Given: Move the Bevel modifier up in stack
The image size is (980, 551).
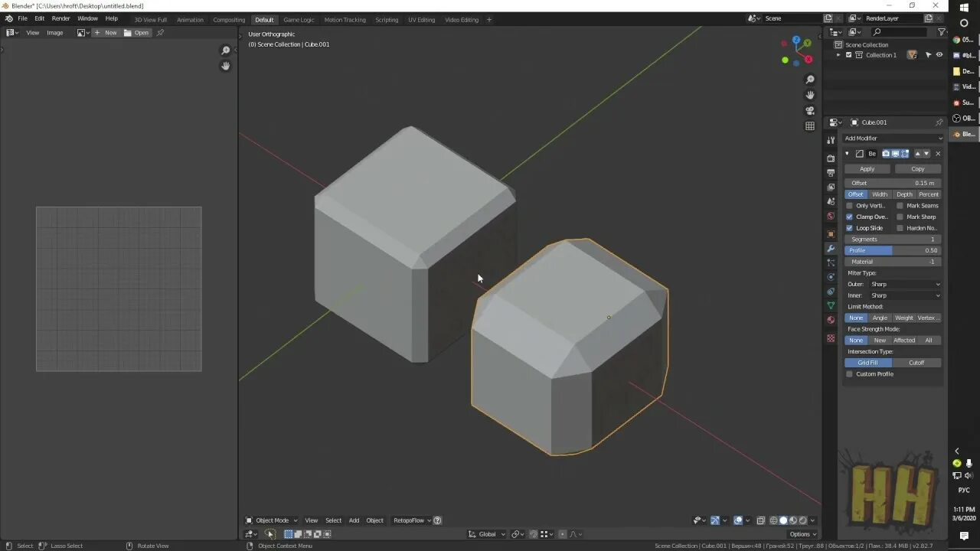Looking at the screenshot, I should pos(918,154).
